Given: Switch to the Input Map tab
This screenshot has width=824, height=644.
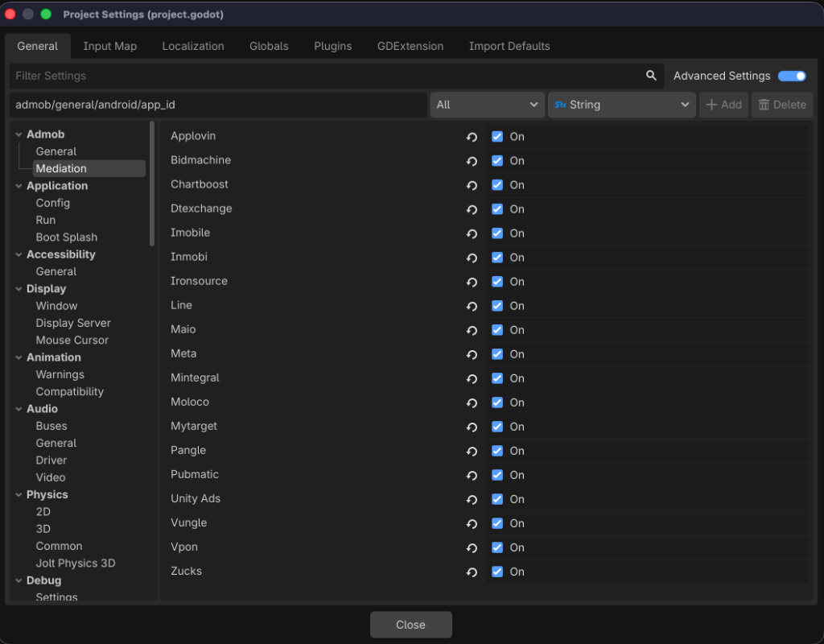Looking at the screenshot, I should (109, 46).
